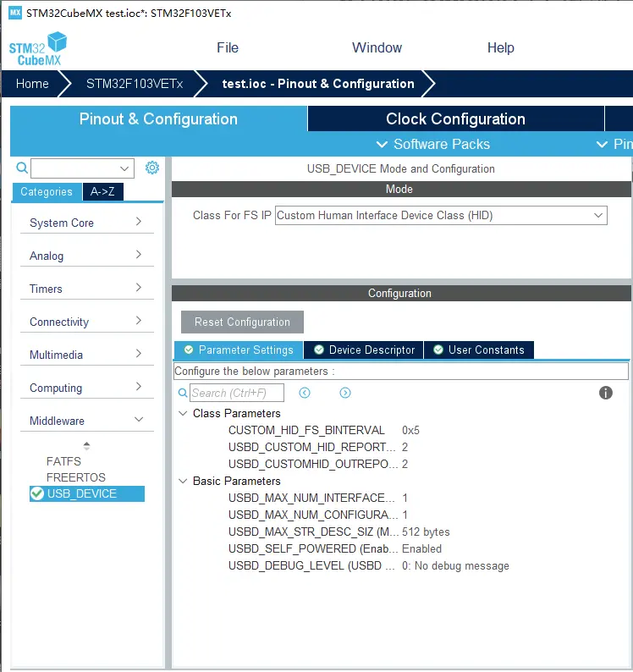Screen dimensions: 633x672
Task: Expand the Analog category
Action: [x=86, y=256]
